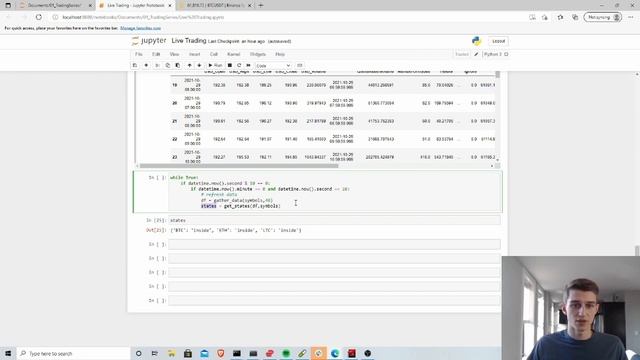Open the Windows Start menu
Viewport: 640px width, 360px height.
pyautogui.click(x=8, y=353)
